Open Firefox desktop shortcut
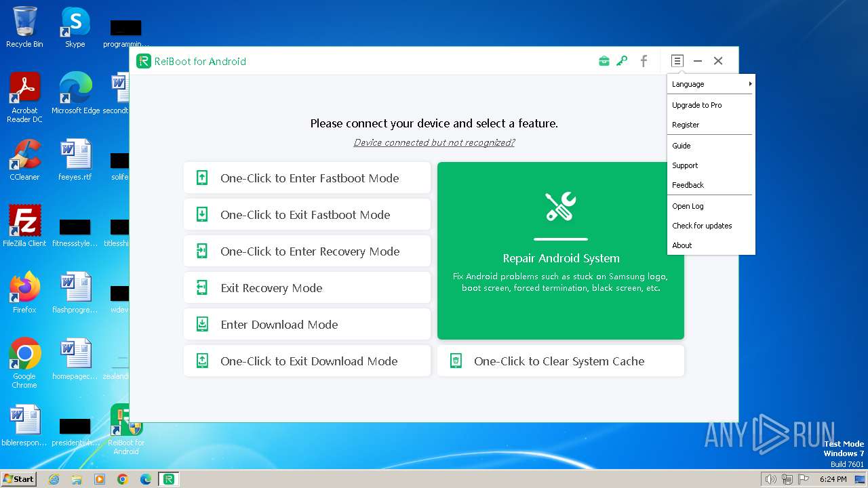 (x=24, y=292)
